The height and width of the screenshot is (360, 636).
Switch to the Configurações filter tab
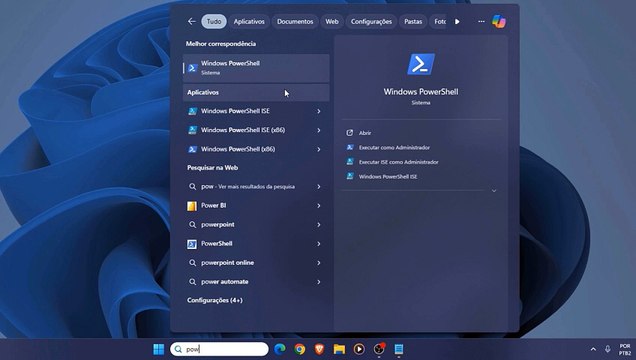click(371, 21)
